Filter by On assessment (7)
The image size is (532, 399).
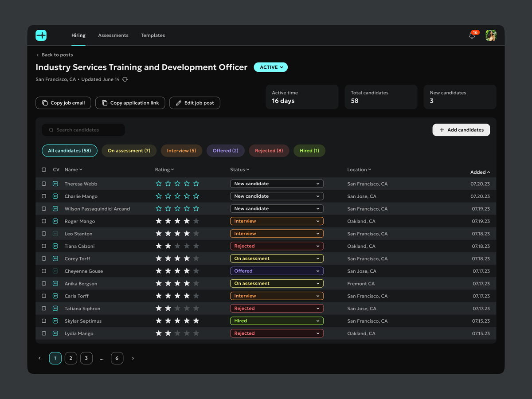click(129, 151)
